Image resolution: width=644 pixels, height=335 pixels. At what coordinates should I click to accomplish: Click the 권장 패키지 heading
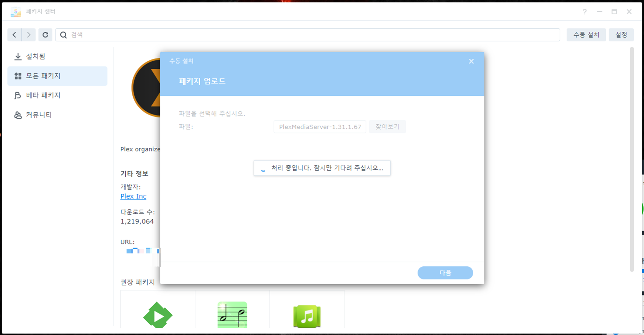point(137,282)
